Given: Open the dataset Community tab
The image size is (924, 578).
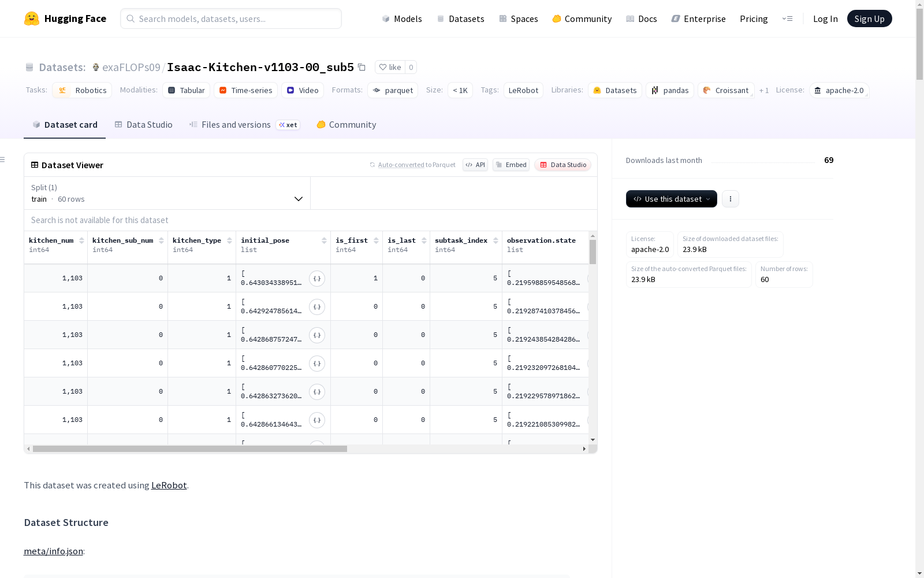Looking at the screenshot, I should (346, 125).
